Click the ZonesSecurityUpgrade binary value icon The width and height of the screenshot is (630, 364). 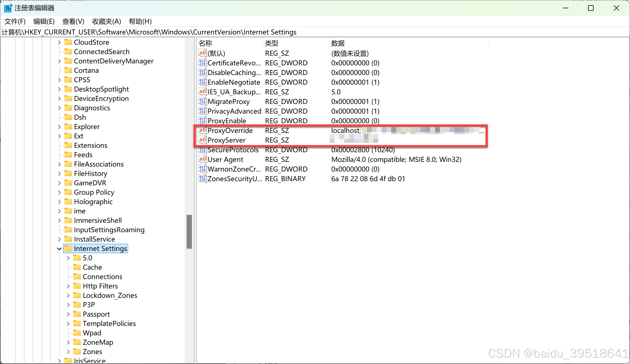point(202,179)
